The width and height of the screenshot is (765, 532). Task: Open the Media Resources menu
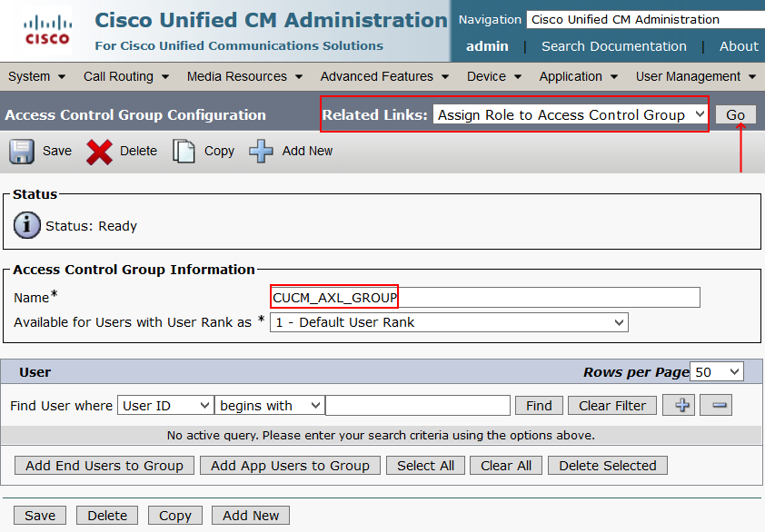(244, 76)
